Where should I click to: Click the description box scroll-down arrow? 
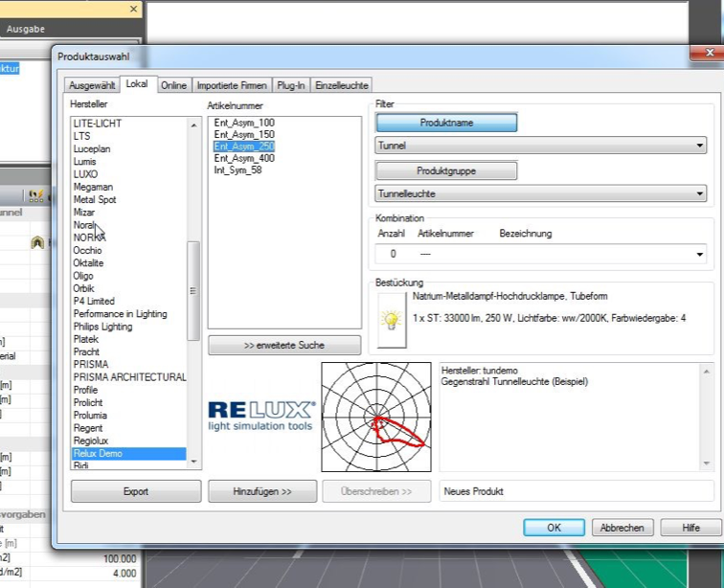[x=706, y=464]
